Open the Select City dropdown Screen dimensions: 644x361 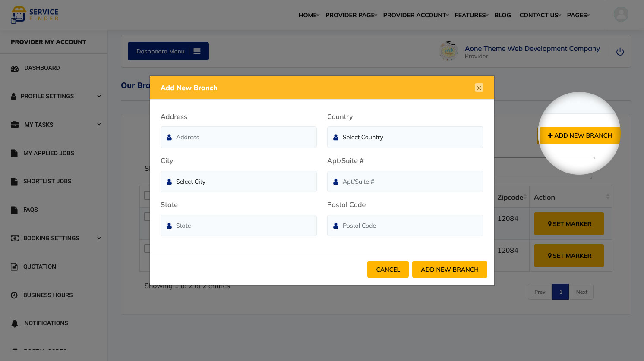(x=238, y=182)
